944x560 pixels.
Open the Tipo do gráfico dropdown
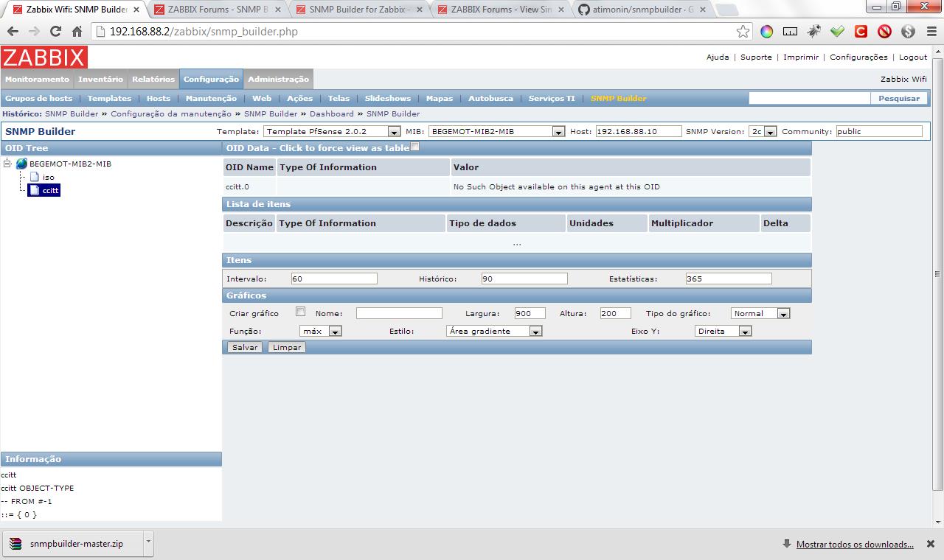click(x=760, y=313)
